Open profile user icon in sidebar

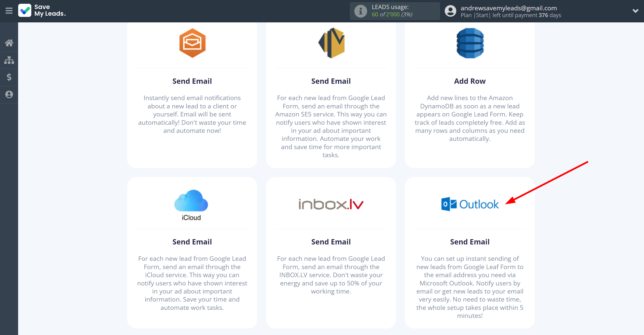click(x=9, y=95)
